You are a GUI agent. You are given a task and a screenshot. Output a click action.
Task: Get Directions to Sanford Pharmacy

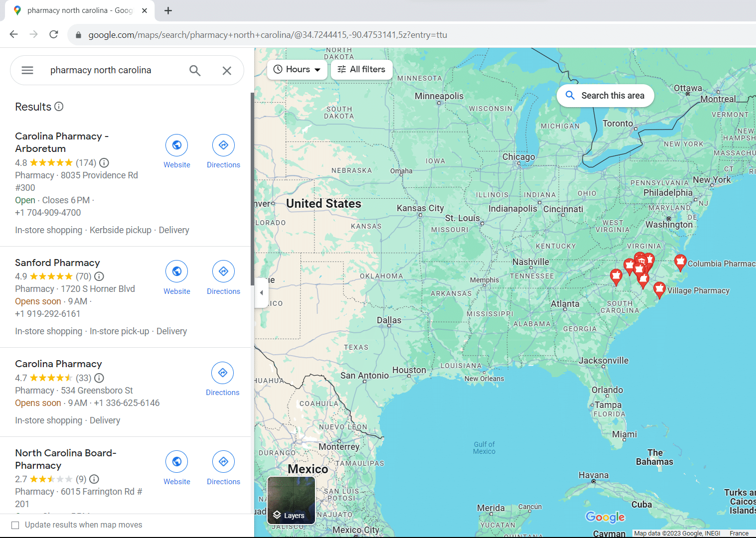tap(223, 272)
